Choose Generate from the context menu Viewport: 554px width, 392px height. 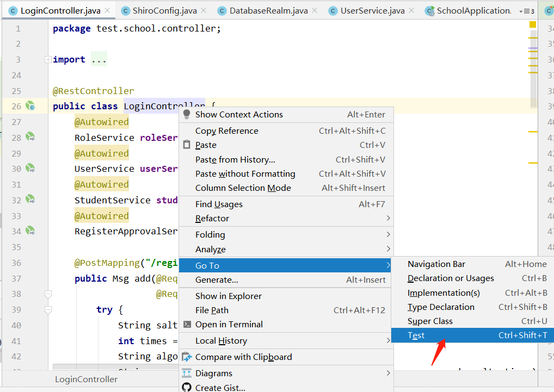[285, 280]
